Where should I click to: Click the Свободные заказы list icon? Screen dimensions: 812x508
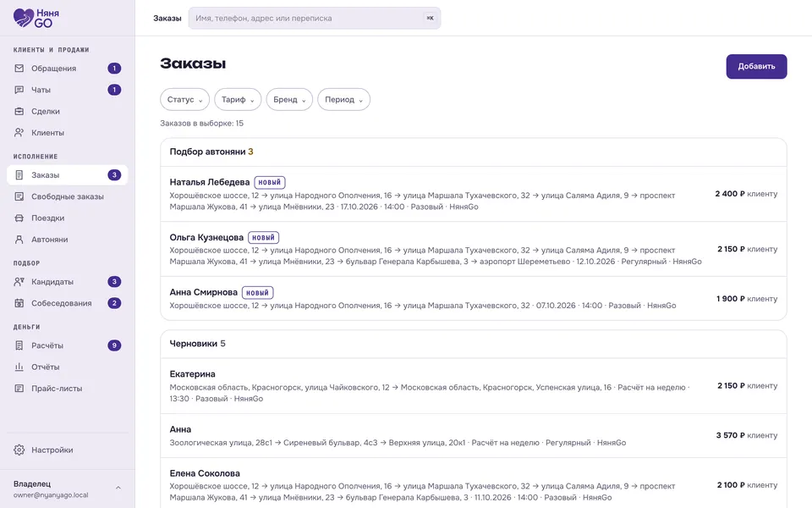[19, 196]
